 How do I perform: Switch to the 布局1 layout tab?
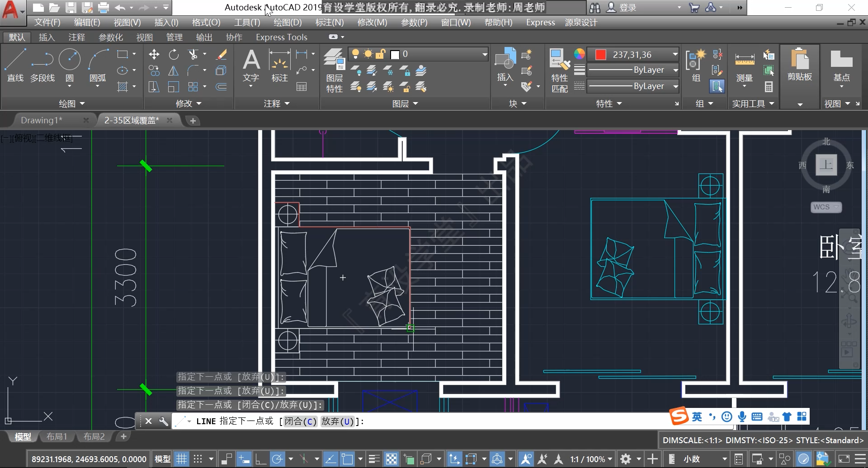click(57, 436)
